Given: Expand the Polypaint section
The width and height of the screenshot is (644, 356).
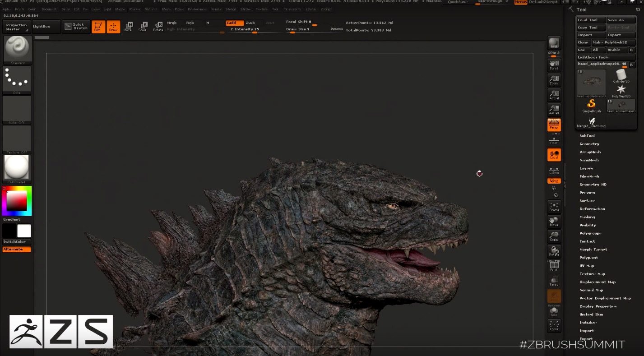Looking at the screenshot, I should point(588,258).
